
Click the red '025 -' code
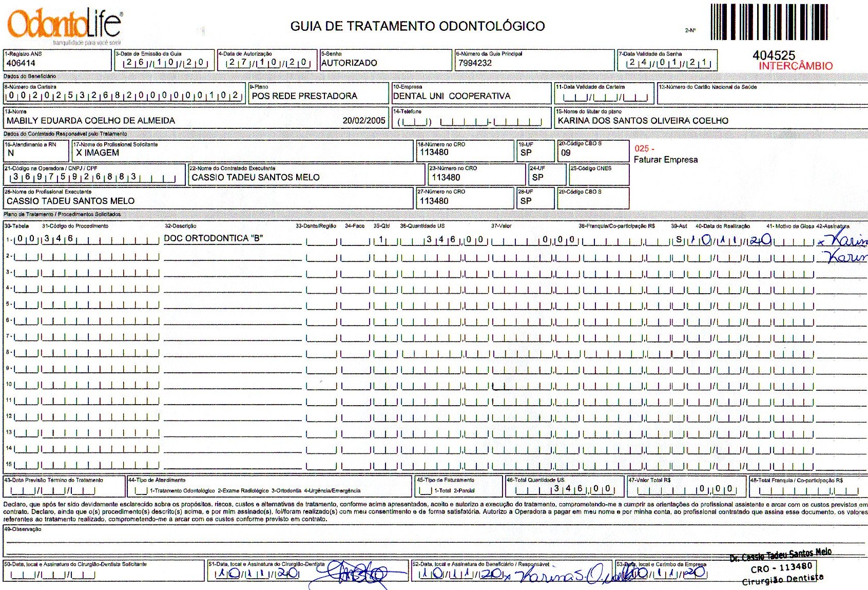[645, 148]
